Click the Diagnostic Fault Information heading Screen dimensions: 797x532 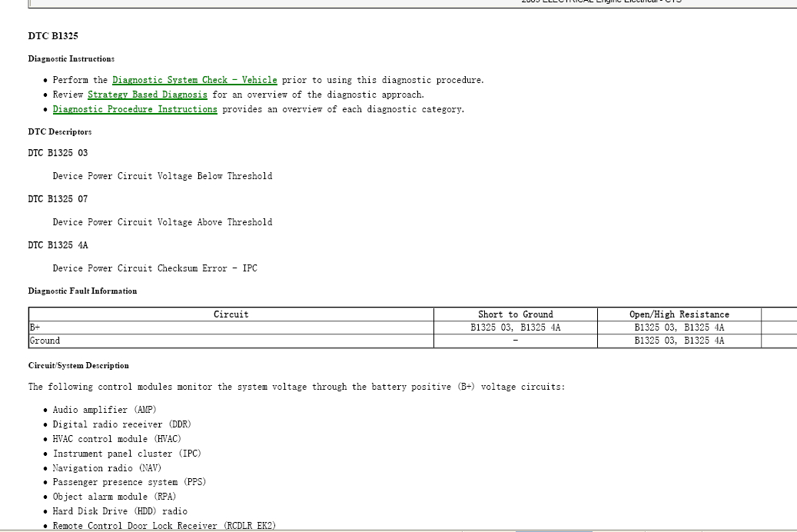click(82, 291)
